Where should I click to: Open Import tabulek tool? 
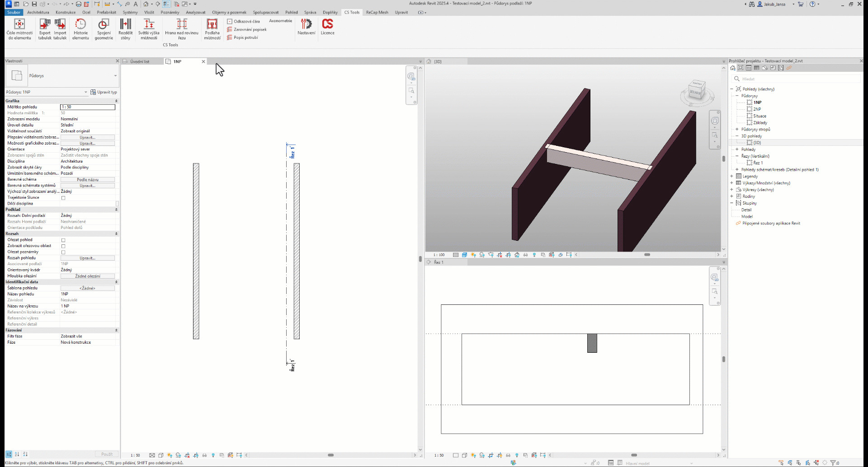pyautogui.click(x=60, y=29)
